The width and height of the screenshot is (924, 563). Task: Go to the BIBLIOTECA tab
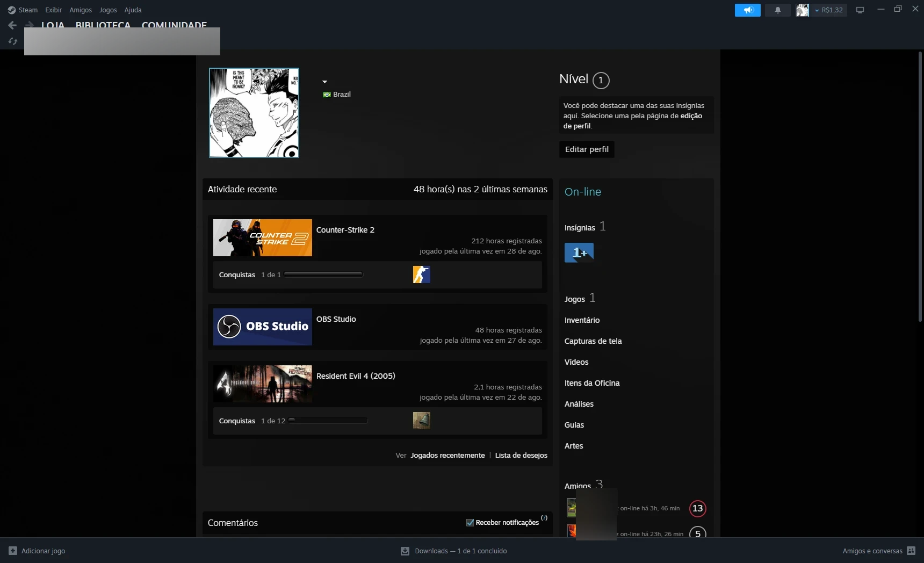[x=103, y=25]
